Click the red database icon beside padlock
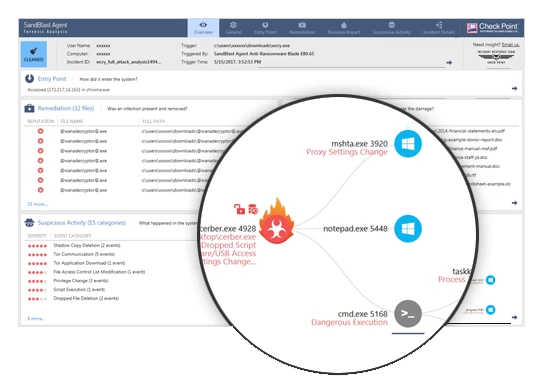The image size is (543, 391). [253, 209]
